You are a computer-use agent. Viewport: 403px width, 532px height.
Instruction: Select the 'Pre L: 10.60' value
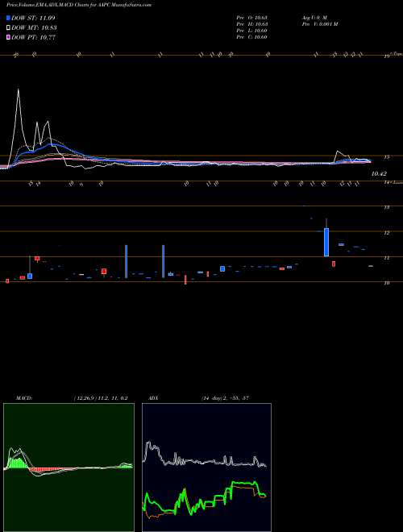coord(252,31)
